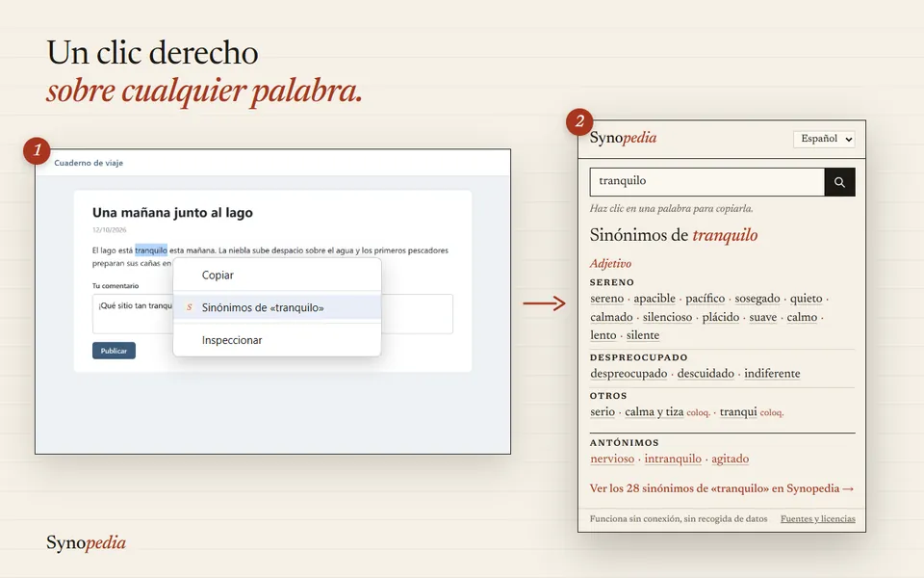Copy the synonym sereno
The height and width of the screenshot is (578, 924).
point(607,299)
